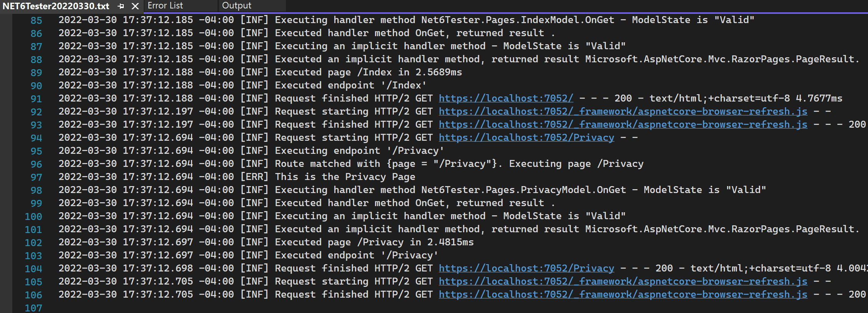868x313 pixels.
Task: Click browser-refresh.js link on line 106
Action: pos(622,295)
